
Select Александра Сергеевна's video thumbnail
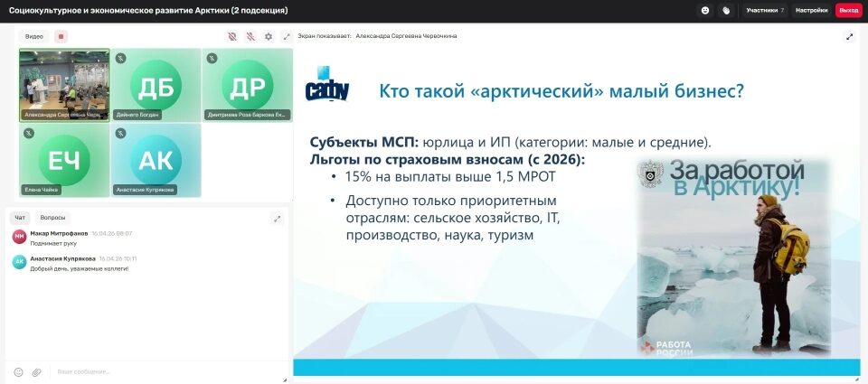click(x=64, y=84)
